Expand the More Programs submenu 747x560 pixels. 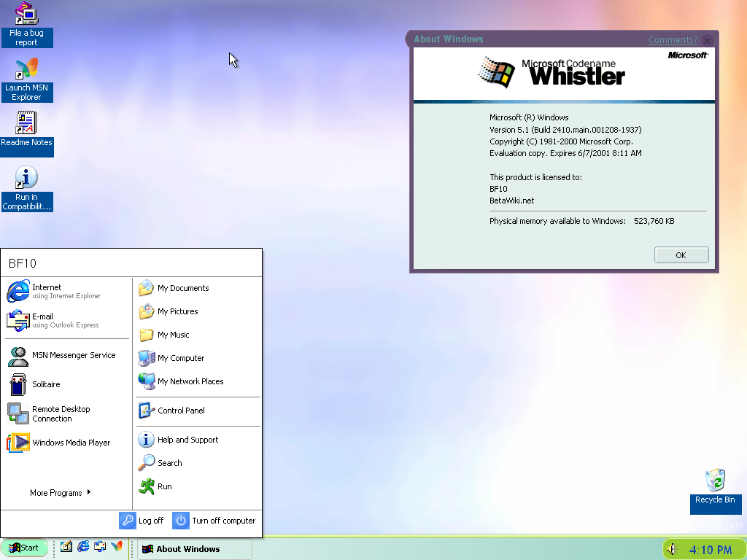coord(61,493)
